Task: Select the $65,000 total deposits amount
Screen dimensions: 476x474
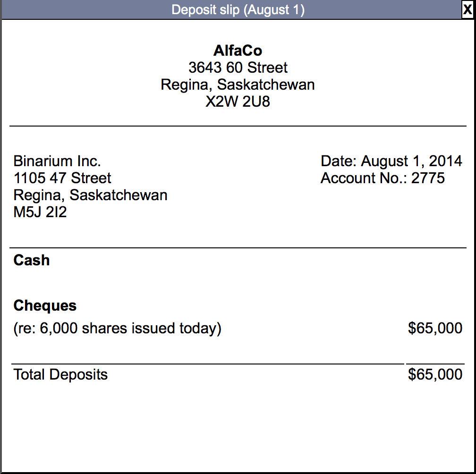Action: point(435,374)
